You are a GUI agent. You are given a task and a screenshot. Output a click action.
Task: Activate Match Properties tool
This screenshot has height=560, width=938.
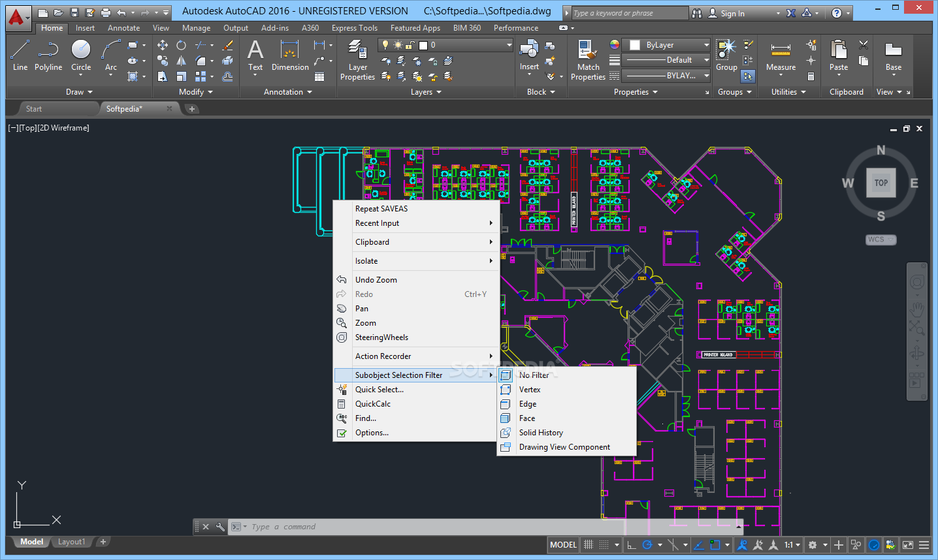588,60
